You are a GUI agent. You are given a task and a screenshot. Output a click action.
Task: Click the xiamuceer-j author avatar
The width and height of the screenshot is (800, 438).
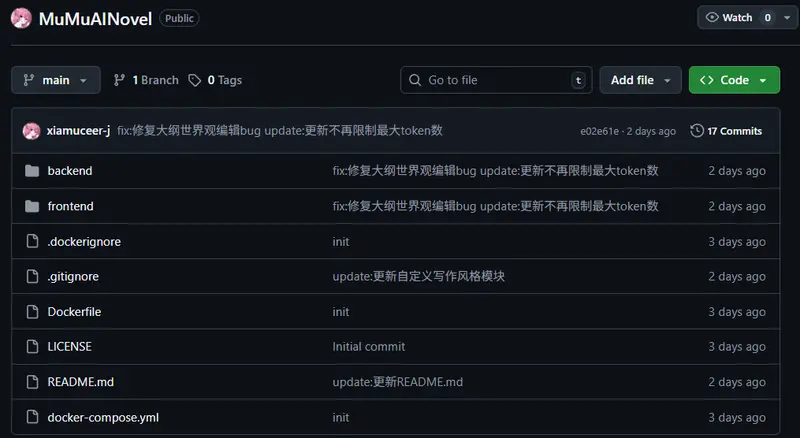click(x=31, y=131)
